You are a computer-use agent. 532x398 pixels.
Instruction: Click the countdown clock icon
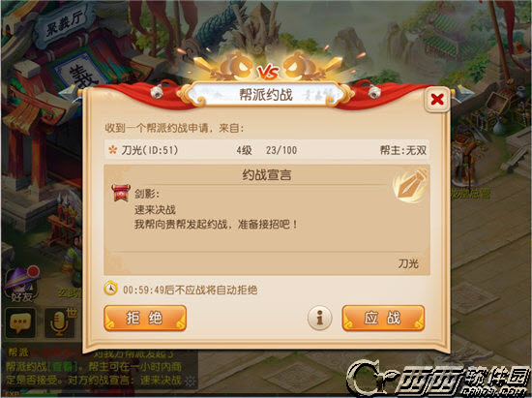(110, 289)
